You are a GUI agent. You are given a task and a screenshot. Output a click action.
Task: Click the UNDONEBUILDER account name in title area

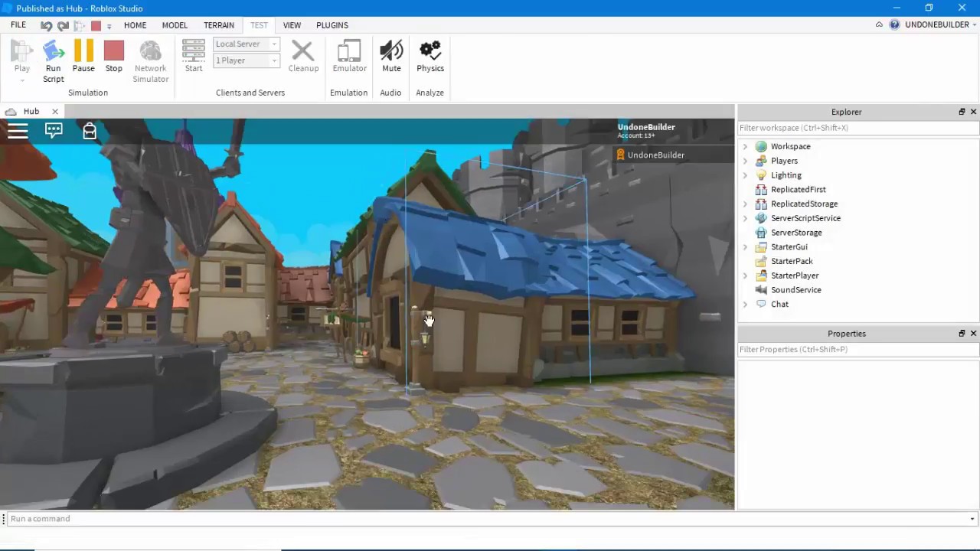pyautogui.click(x=937, y=25)
